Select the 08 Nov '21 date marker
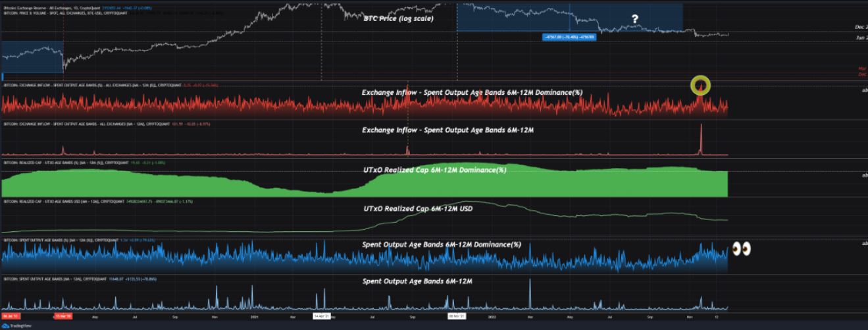Screen dimensions: 868x330 457,316
